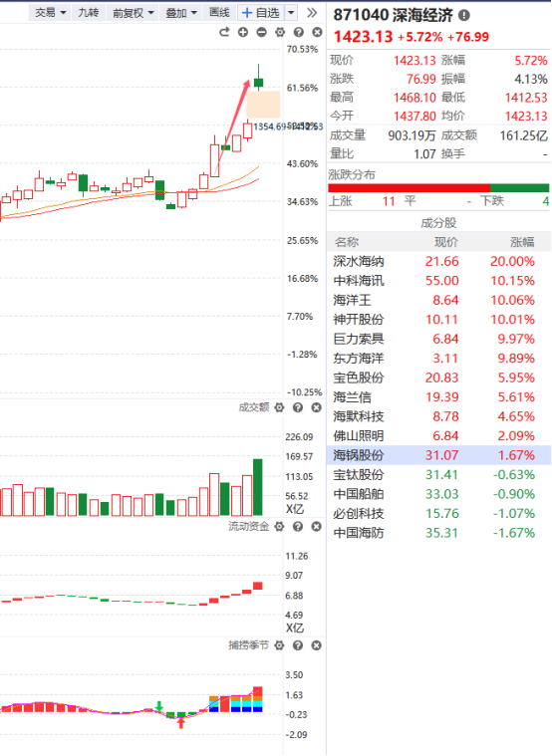Select 必创科技 stock row

[438, 514]
